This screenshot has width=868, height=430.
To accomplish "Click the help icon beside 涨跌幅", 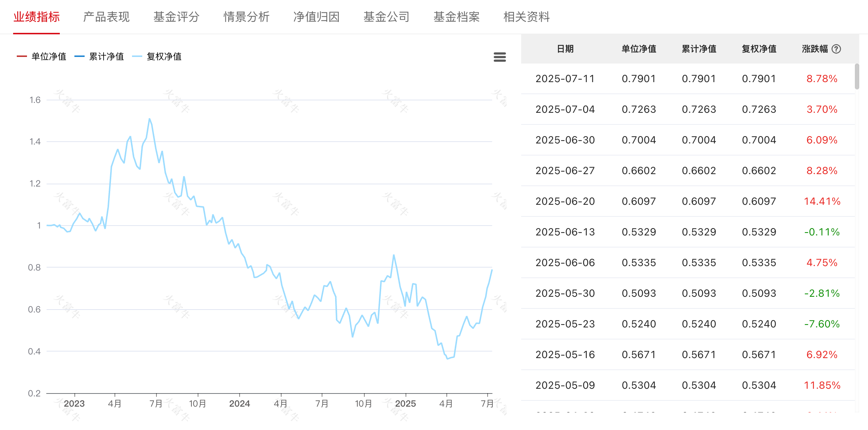I will pos(836,49).
